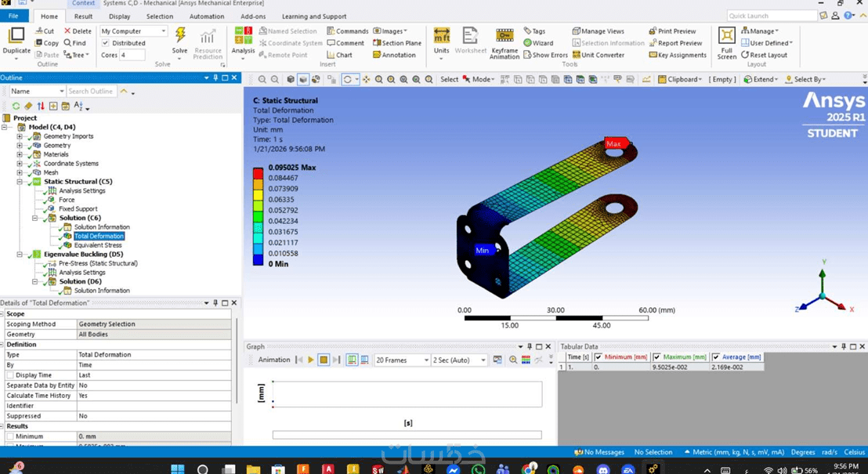The image size is (868, 474).
Task: Select Equivalent Stress in the tree
Action: pyautogui.click(x=98, y=245)
